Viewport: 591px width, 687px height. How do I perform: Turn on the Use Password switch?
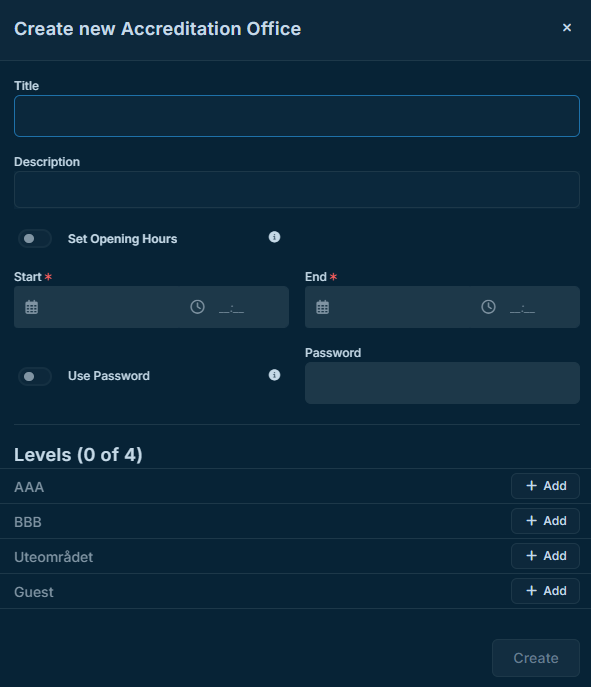click(35, 376)
